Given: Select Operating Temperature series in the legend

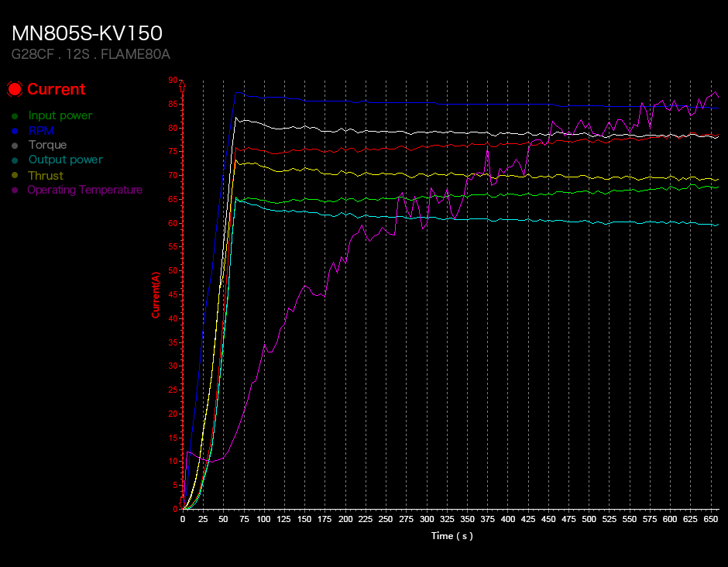Looking at the screenshot, I should pyautogui.click(x=85, y=190).
